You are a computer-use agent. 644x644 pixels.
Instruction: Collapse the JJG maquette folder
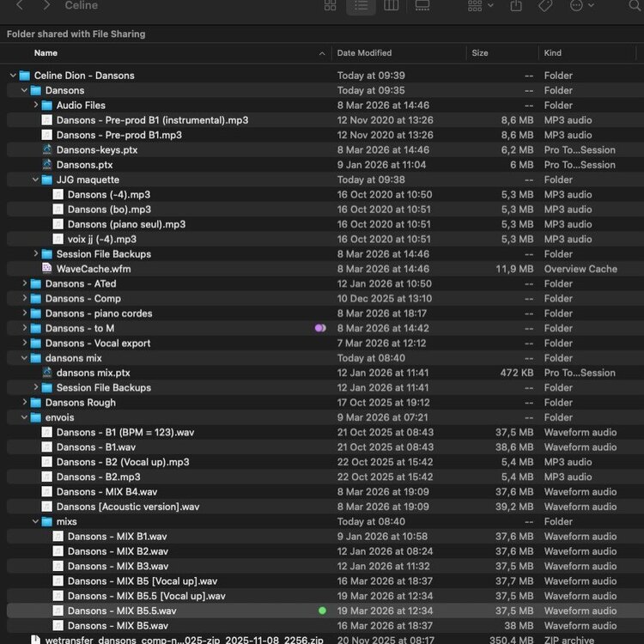[36, 180]
